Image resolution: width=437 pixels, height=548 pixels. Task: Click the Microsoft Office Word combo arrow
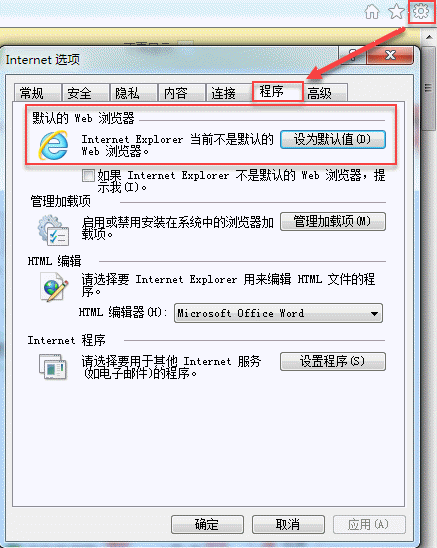[x=374, y=313]
